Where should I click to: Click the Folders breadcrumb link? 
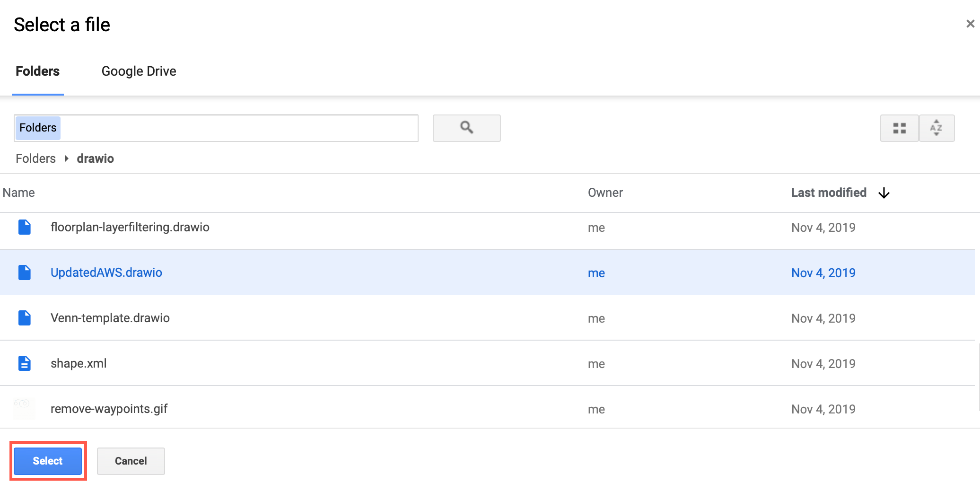pyautogui.click(x=35, y=158)
